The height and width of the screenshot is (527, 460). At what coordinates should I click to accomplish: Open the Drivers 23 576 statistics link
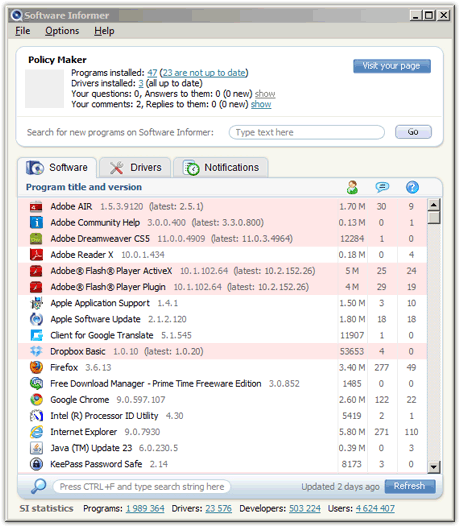pos(218,509)
